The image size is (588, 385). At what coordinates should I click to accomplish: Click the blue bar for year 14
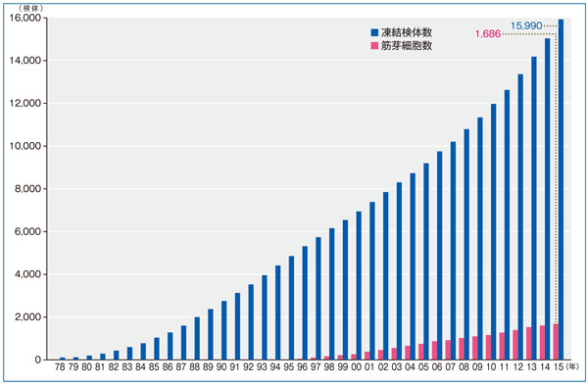pyautogui.click(x=547, y=199)
